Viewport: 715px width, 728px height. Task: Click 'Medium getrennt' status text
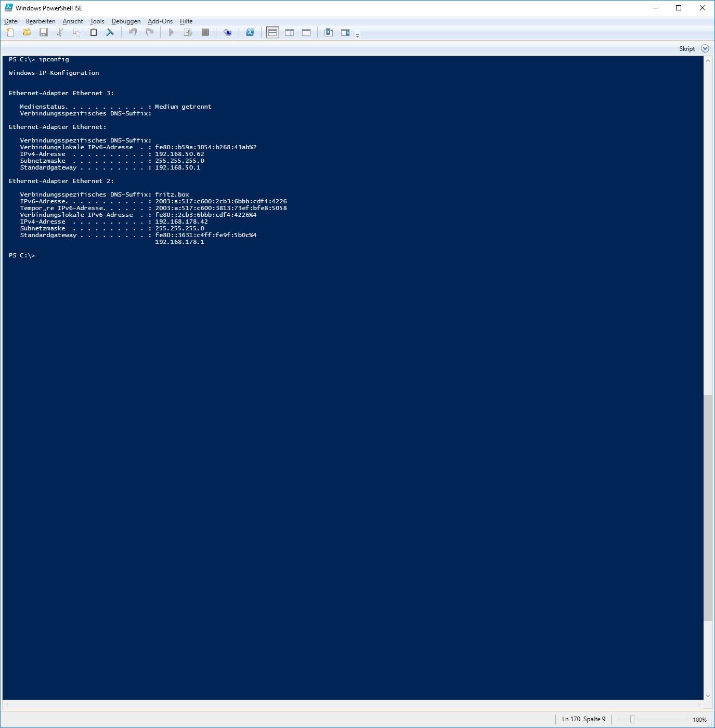[183, 107]
